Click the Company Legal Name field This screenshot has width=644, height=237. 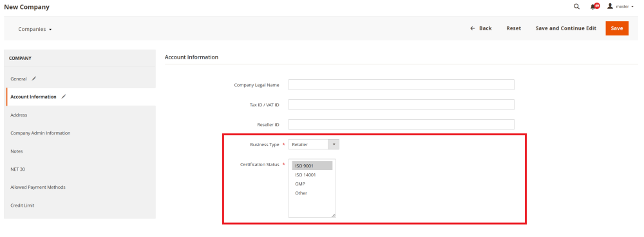(401, 84)
